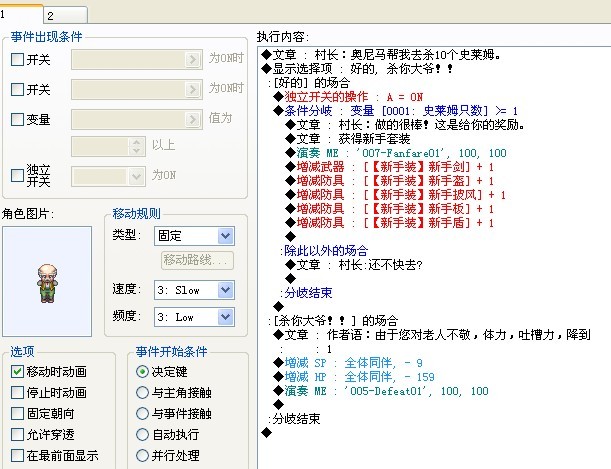Select event page tab 1
This screenshot has height=469, width=611.
click(21, 14)
